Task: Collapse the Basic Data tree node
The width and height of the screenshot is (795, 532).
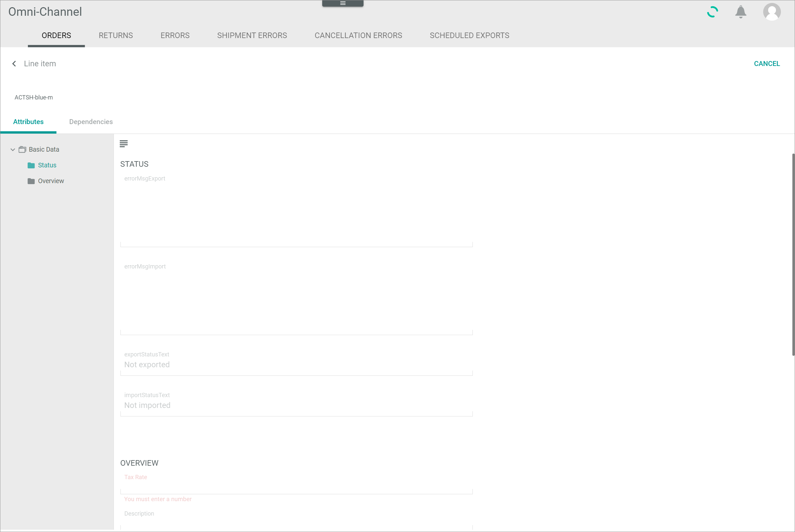Action: (x=13, y=150)
